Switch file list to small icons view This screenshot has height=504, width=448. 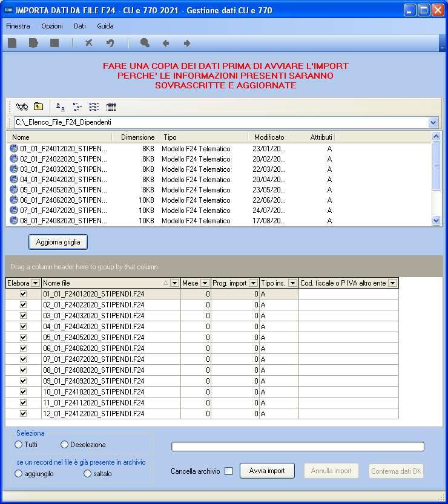[x=77, y=107]
